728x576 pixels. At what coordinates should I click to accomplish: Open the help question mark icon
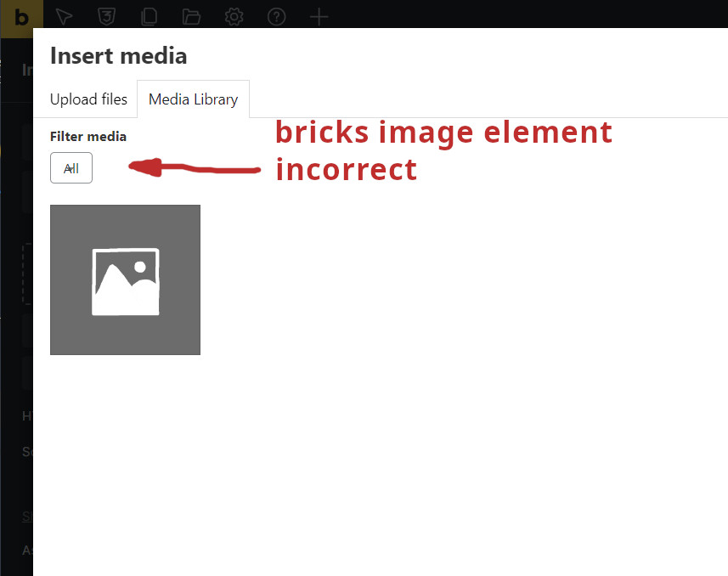(276, 17)
